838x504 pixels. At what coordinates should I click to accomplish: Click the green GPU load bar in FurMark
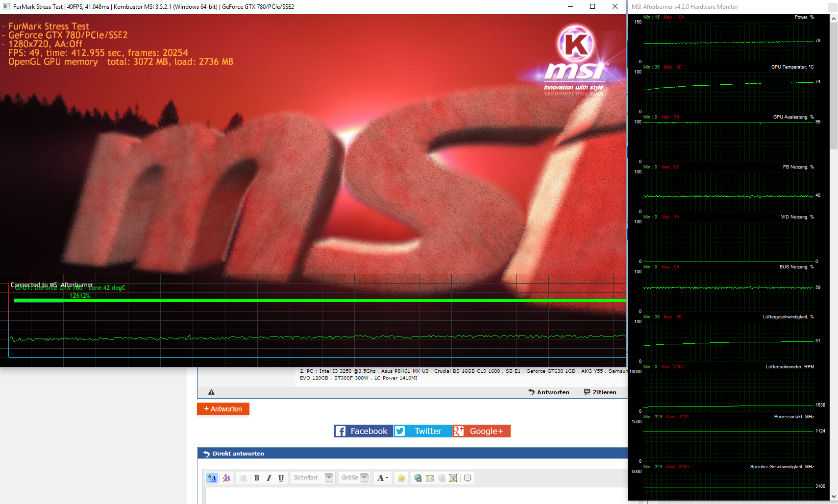point(320,301)
